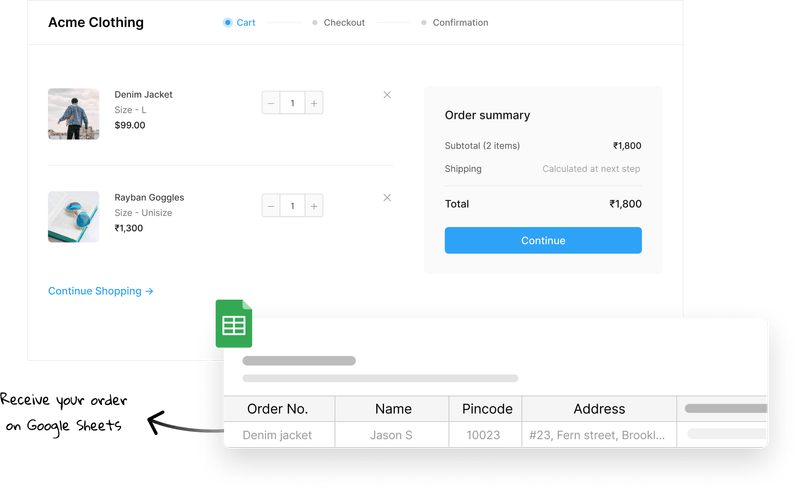Screen dimensions: 800x493
Task: Increase Rayban Goggles quantity with plus
Action: [314, 206]
